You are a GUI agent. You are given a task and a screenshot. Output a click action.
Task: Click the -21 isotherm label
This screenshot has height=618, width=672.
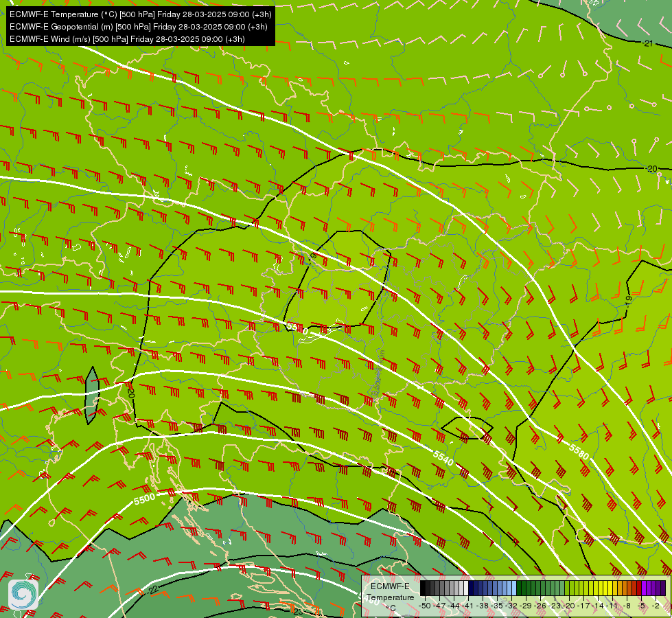tap(648, 43)
